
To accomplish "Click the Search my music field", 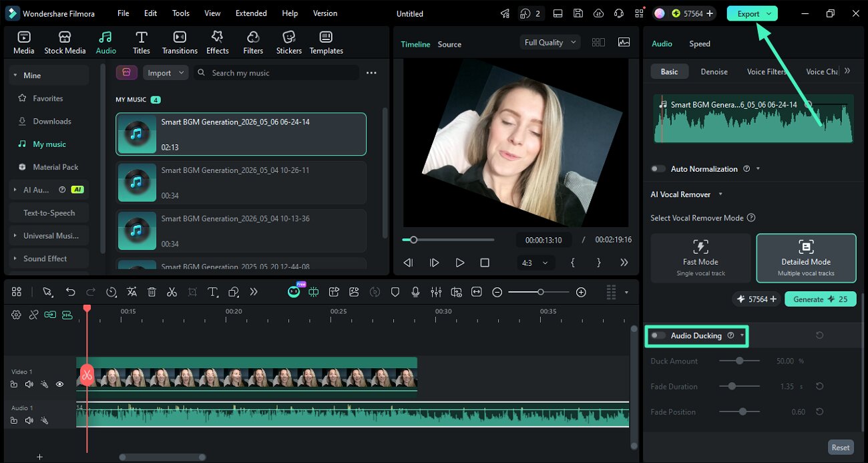I will point(276,73).
